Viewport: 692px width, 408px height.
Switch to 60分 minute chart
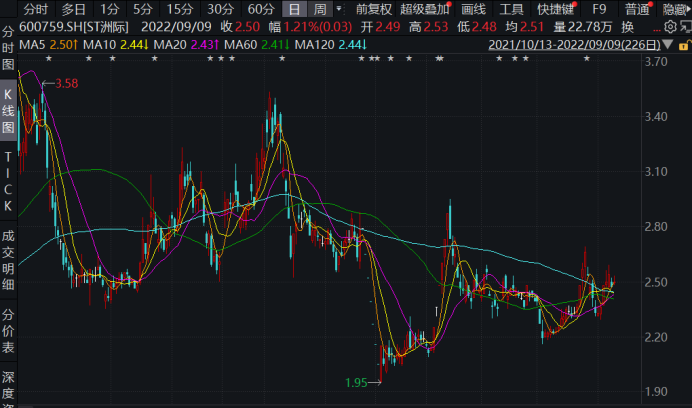click(x=261, y=9)
